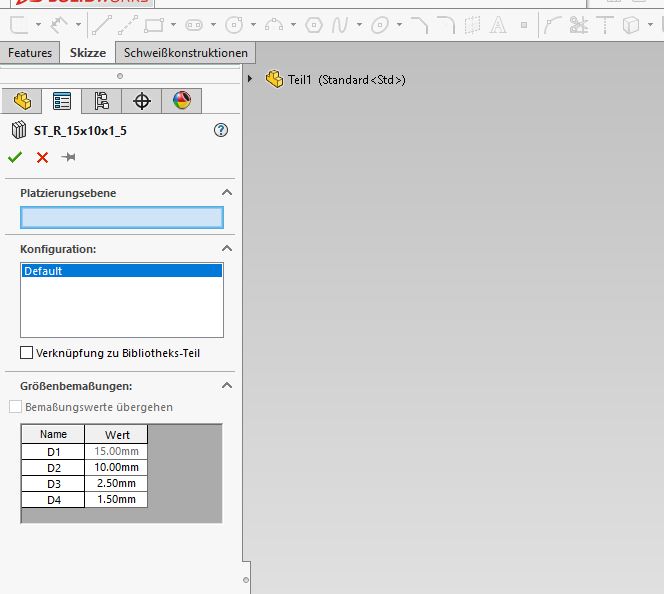The image size is (664, 594).
Task: Cancel with the red X
Action: [42, 157]
